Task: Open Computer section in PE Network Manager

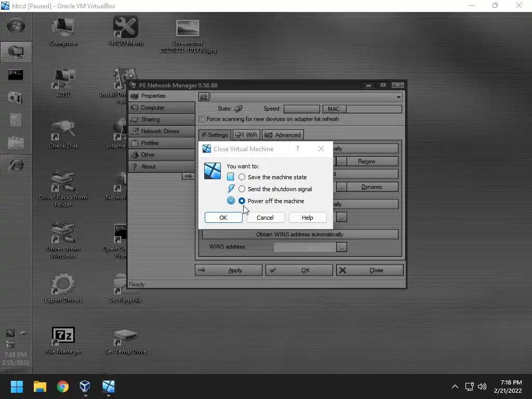Action: tap(162, 108)
